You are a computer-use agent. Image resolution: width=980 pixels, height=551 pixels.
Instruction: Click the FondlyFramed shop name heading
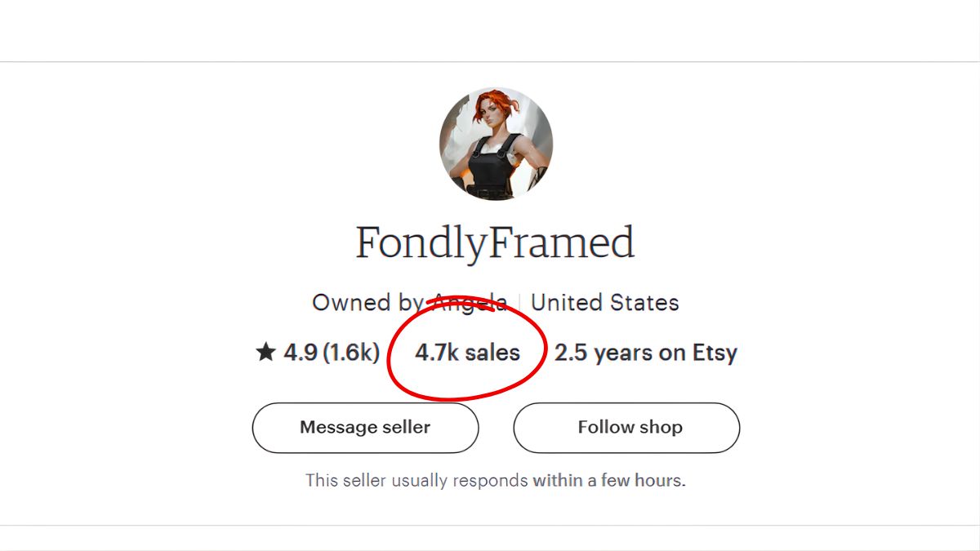click(495, 242)
